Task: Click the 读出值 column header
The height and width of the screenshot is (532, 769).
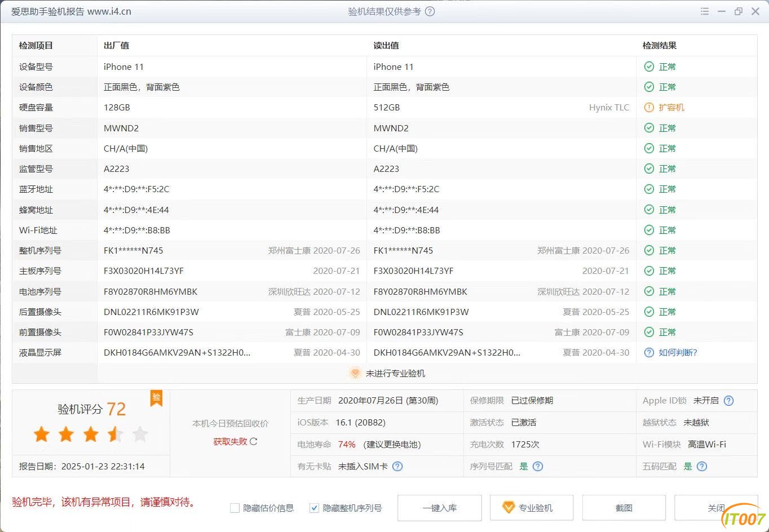Action: [386, 46]
